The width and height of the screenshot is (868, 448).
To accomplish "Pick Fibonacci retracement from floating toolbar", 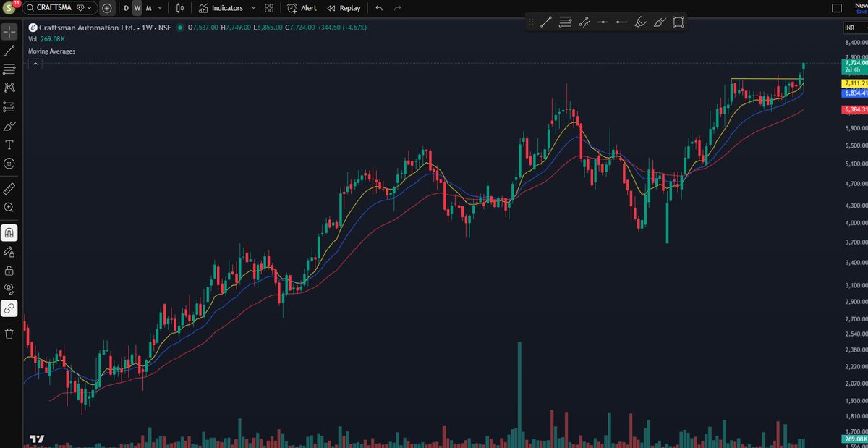I will [565, 22].
